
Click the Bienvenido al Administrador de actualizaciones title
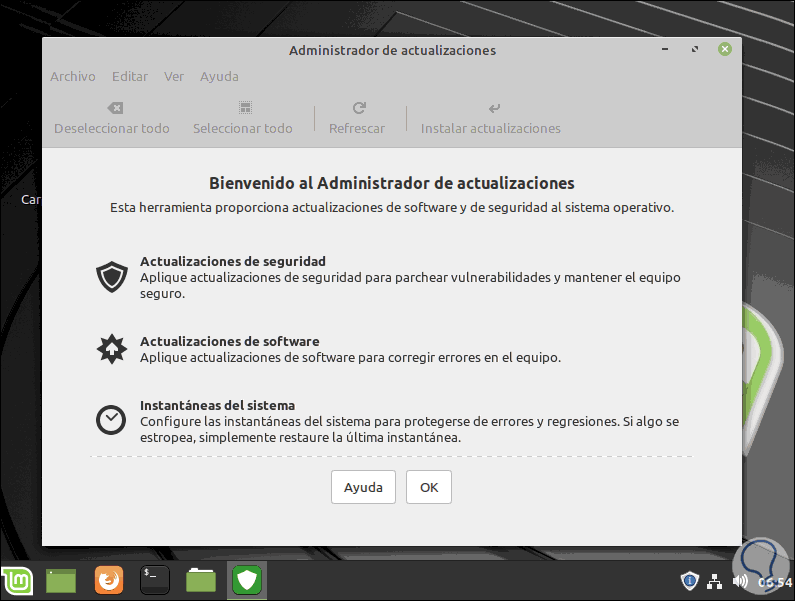point(391,183)
